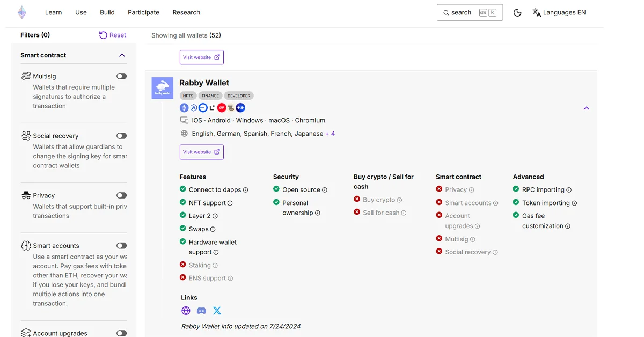The width and height of the screenshot is (644, 337).
Task: Click the search box in the header
Action: pyautogui.click(x=470, y=12)
